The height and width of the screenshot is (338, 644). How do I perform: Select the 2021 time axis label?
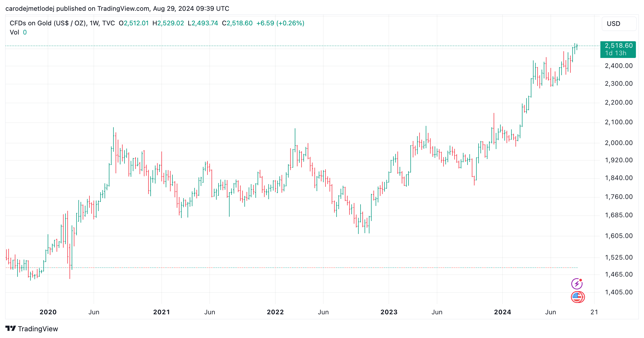(x=161, y=312)
